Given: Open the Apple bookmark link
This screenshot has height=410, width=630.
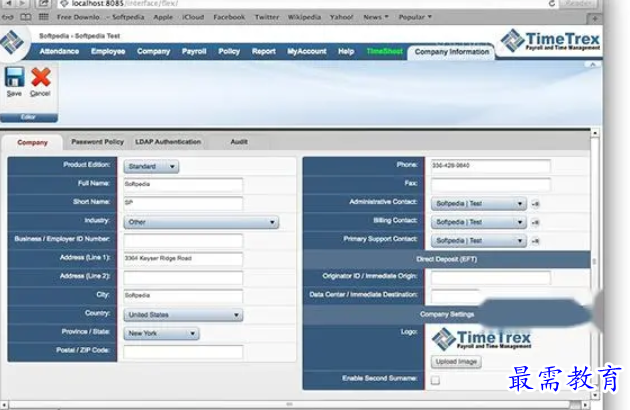Looking at the screenshot, I should pyautogui.click(x=163, y=17).
